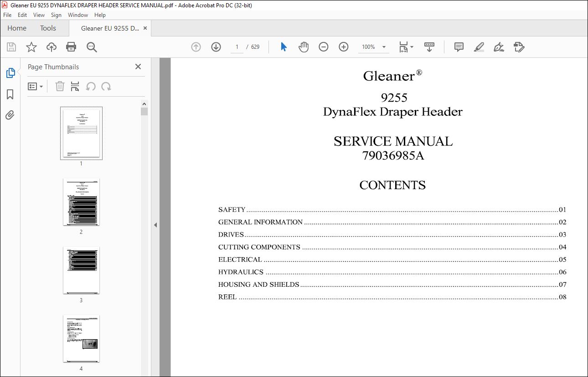Image resolution: width=588 pixels, height=377 pixels.
Task: Open the Window menu
Action: click(78, 15)
